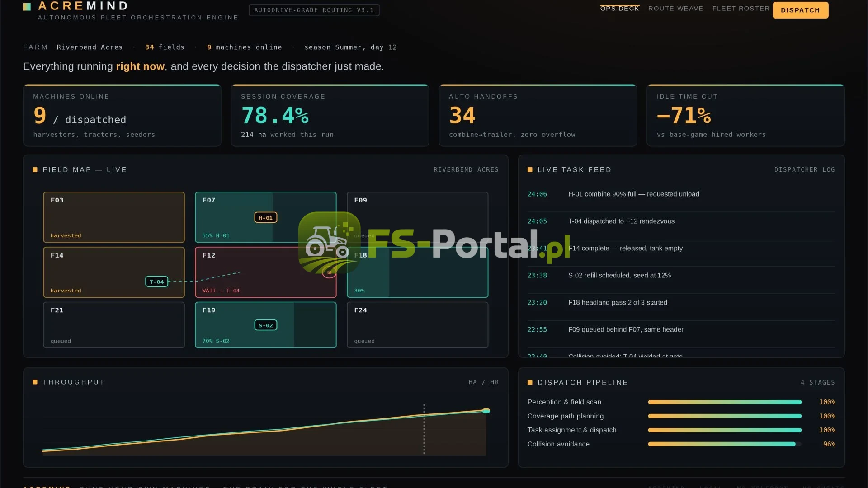Viewport: 868px width, 488px height.
Task: Open the Idle Time Cut −71% card
Action: (746, 116)
